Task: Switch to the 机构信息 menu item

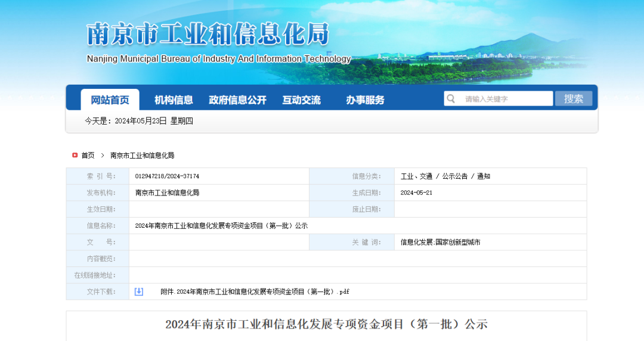Action: pos(174,100)
